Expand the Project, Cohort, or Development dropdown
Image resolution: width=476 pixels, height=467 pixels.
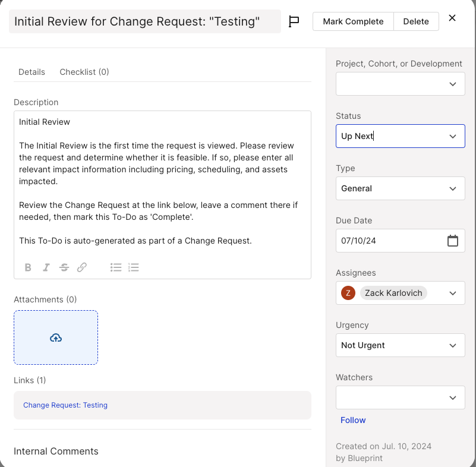click(x=400, y=84)
